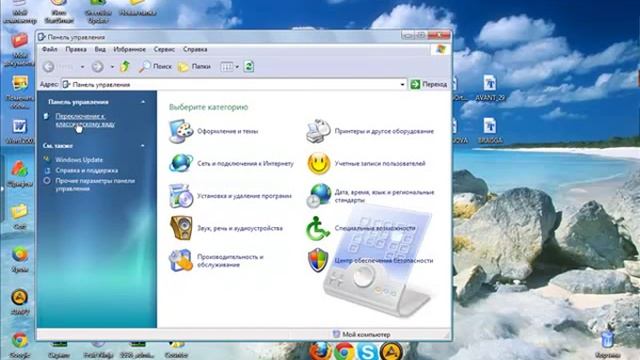Open Учетные записи пользователей link

(x=380, y=164)
